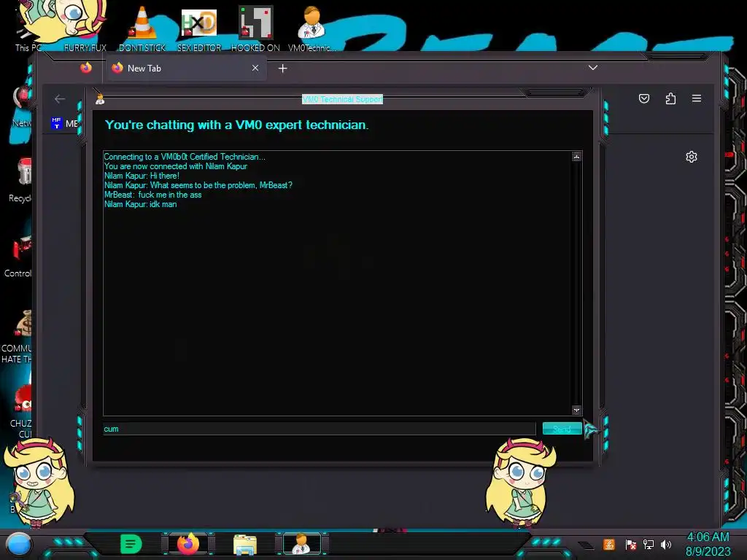Screen dimensions: 747x560
Task: Open the Firefox hamburger application menu
Action: 697,98
